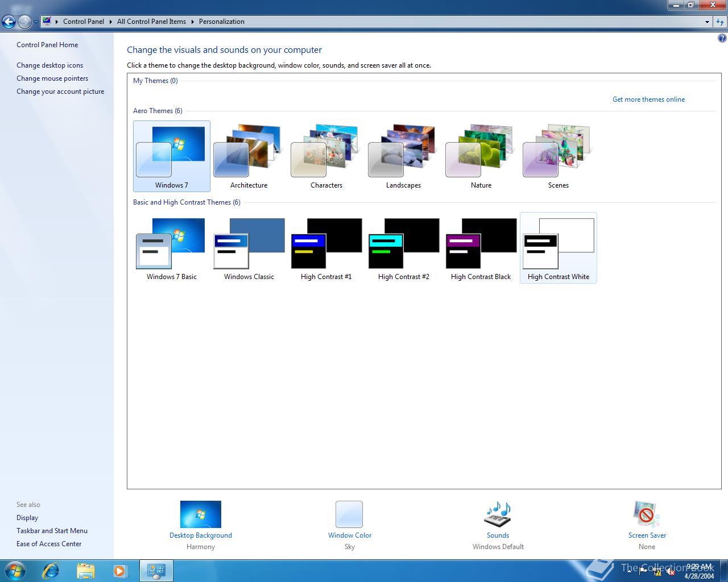
Task: Click All Control Panel Items breadcrumb
Action: pyautogui.click(x=151, y=22)
